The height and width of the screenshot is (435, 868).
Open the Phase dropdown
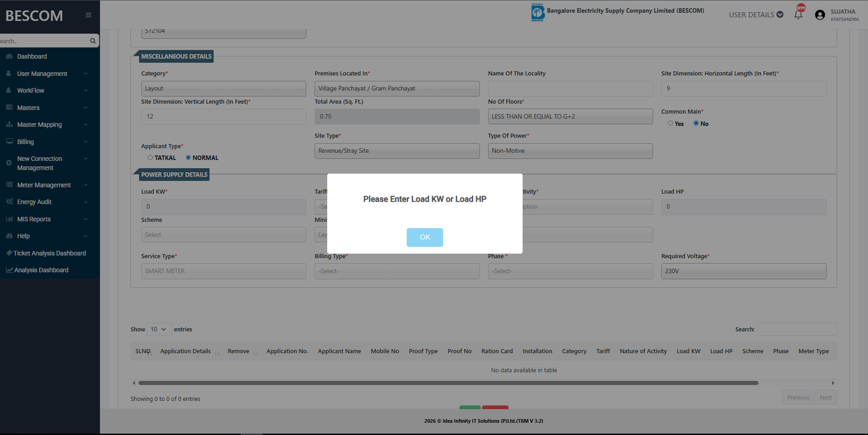click(570, 271)
